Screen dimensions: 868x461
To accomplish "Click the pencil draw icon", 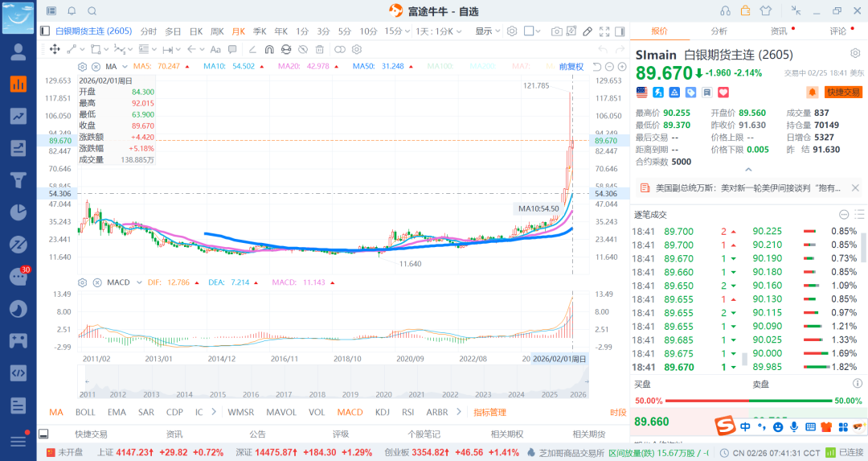I will click(x=588, y=31).
